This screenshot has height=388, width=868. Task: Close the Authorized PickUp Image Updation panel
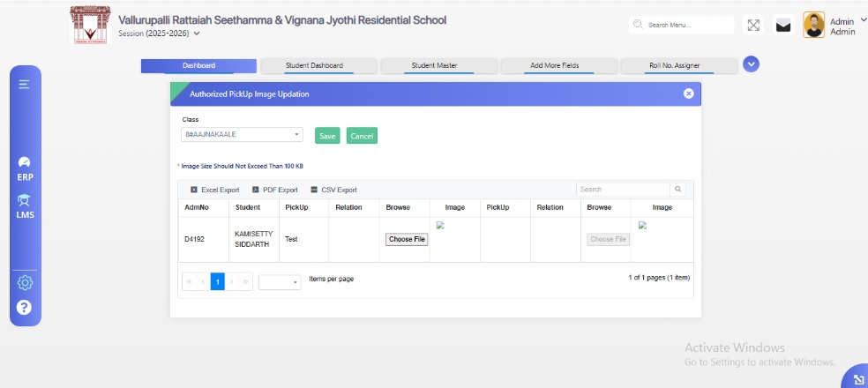pos(689,93)
